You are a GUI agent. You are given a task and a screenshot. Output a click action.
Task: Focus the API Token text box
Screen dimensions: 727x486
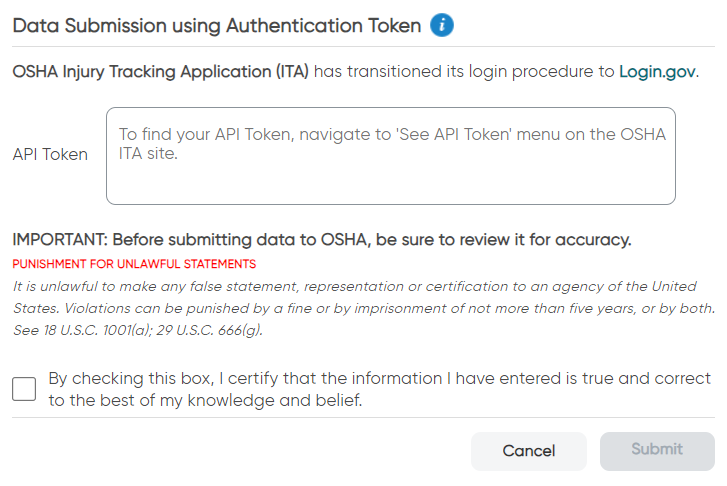390,156
